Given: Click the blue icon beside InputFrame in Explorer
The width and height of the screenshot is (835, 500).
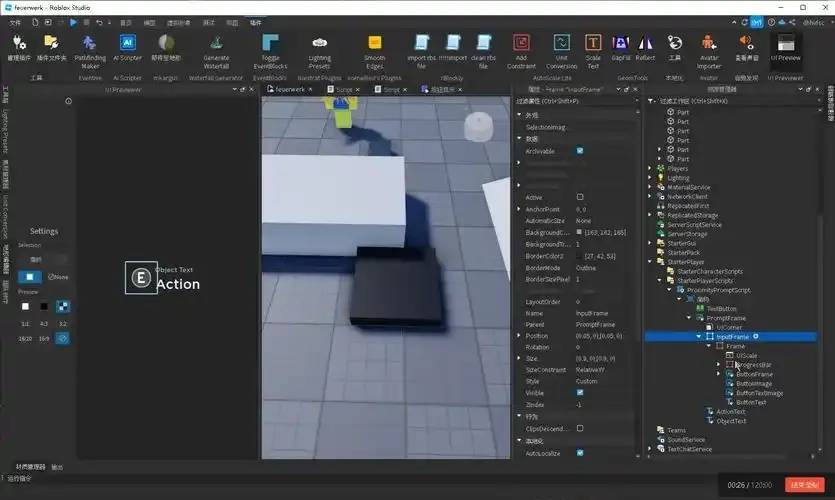Looking at the screenshot, I should [756, 337].
